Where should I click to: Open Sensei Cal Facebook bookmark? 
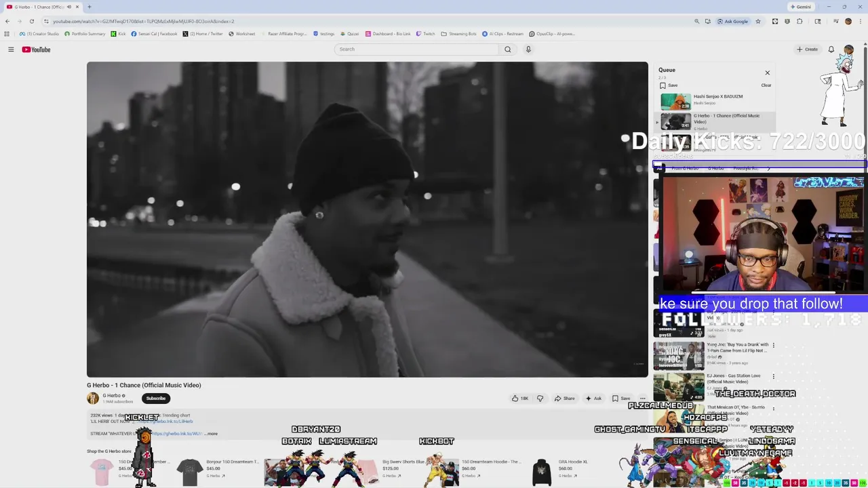(154, 34)
